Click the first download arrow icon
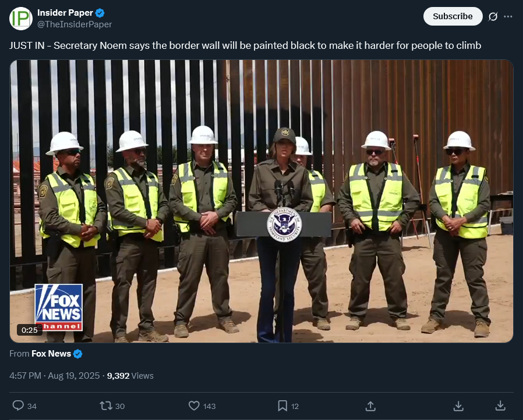The image size is (523, 420). 458,405
